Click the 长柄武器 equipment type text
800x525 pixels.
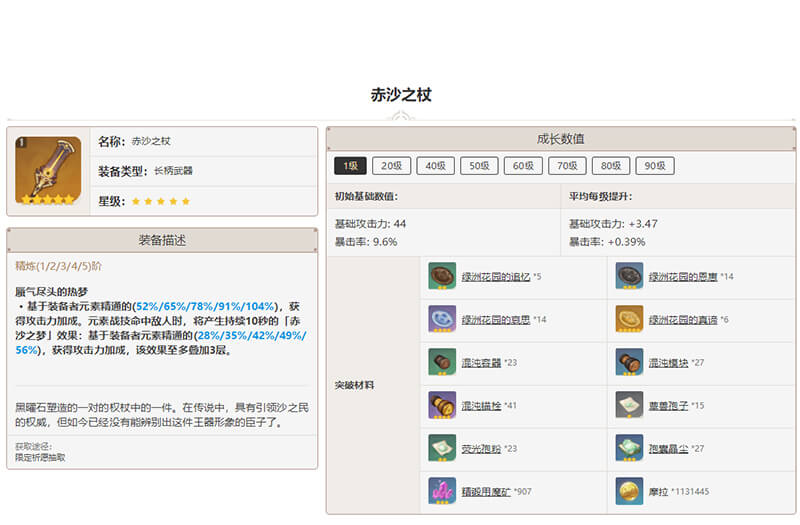click(173, 171)
